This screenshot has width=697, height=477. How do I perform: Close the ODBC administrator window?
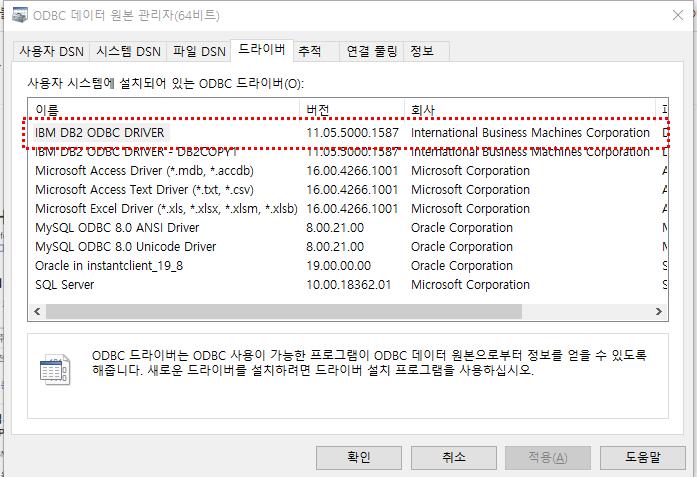click(678, 16)
